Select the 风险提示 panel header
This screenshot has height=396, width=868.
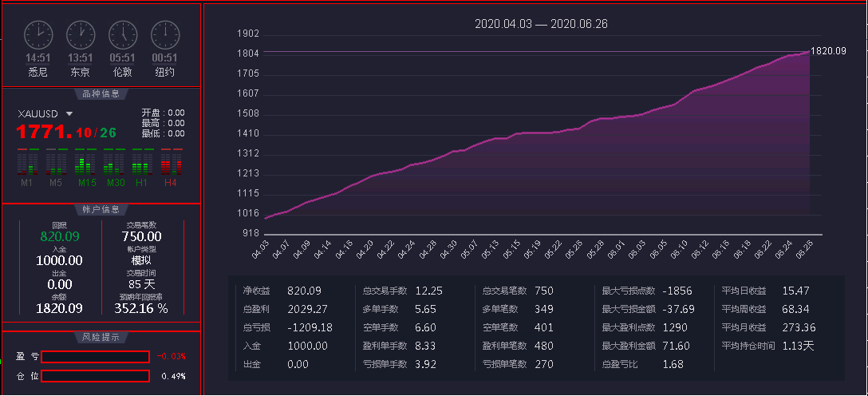click(101, 338)
